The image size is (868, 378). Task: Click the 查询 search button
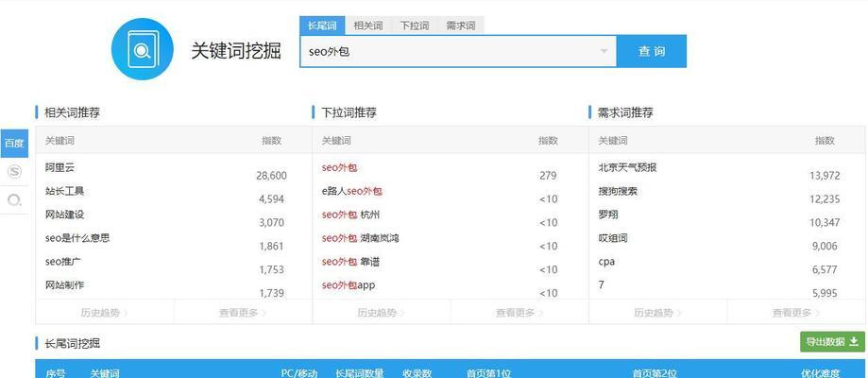click(652, 52)
